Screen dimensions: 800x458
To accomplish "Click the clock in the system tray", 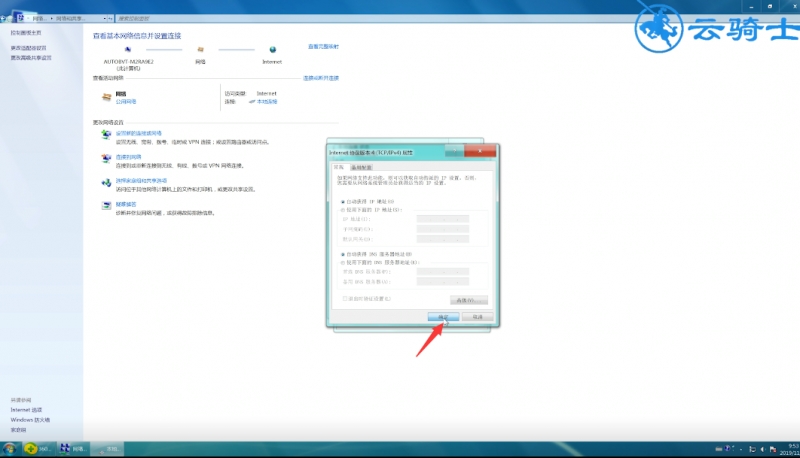I will pyautogui.click(x=792, y=449).
